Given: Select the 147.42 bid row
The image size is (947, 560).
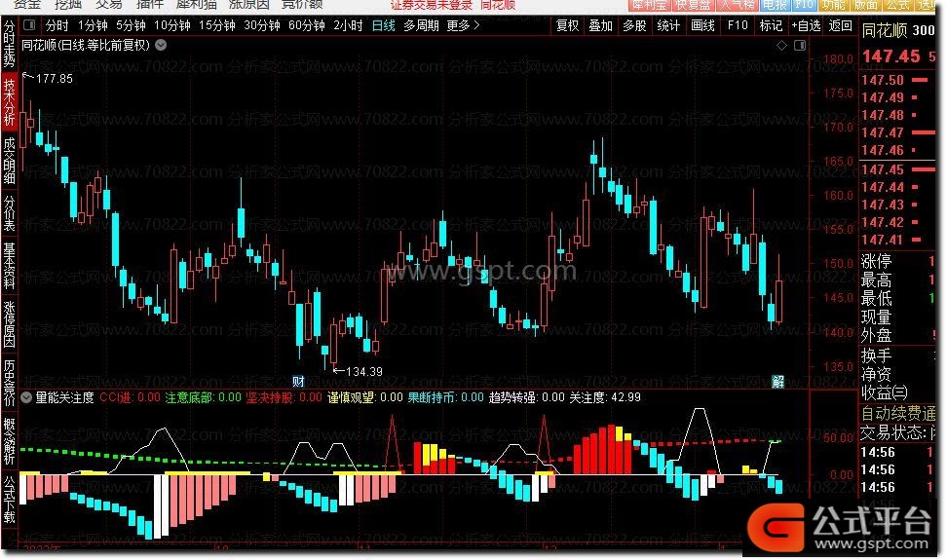Looking at the screenshot, I should pyautogui.click(x=897, y=222).
